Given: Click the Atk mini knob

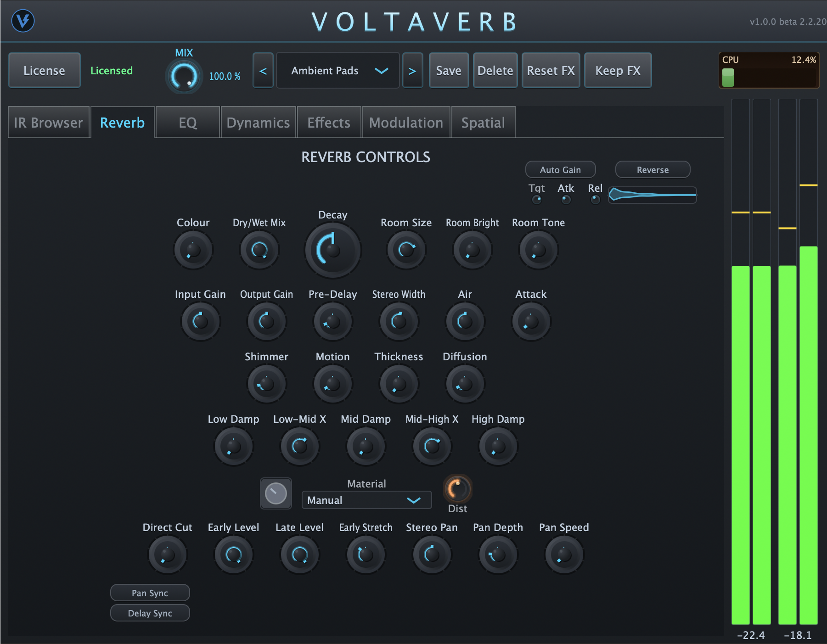Looking at the screenshot, I should (x=566, y=200).
